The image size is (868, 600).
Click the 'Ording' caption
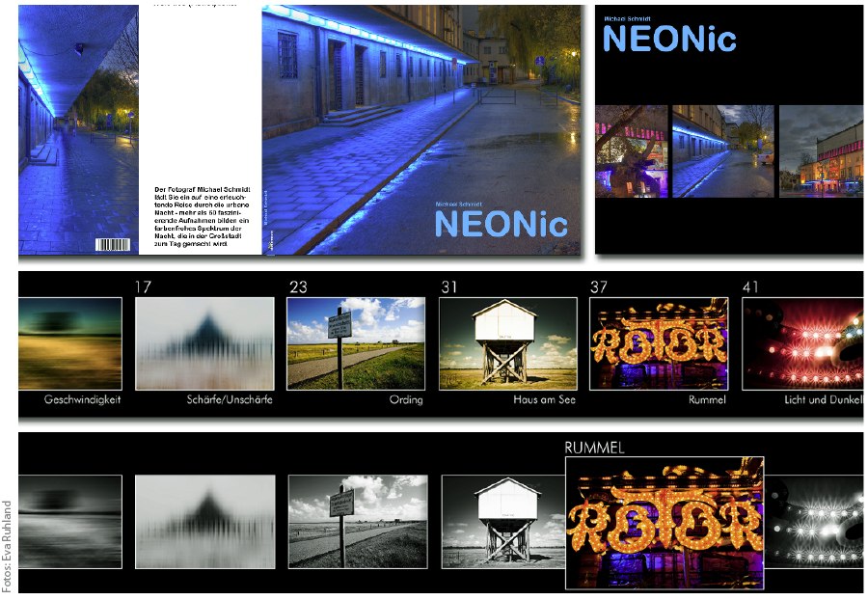point(406,399)
